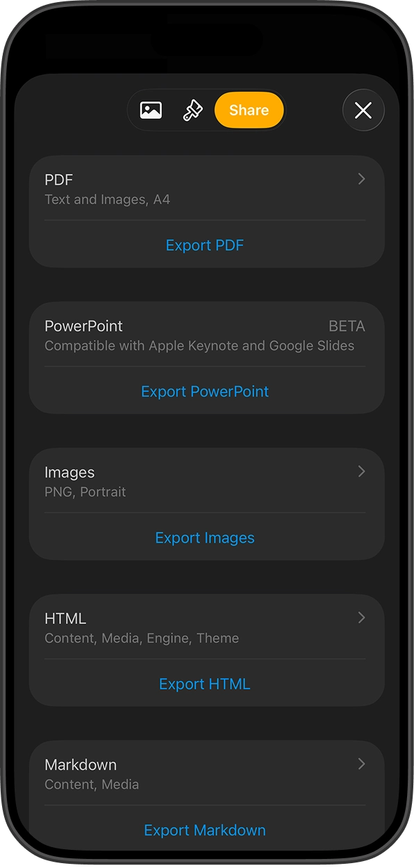
Task: Close the export panel with X
Action: tap(363, 110)
